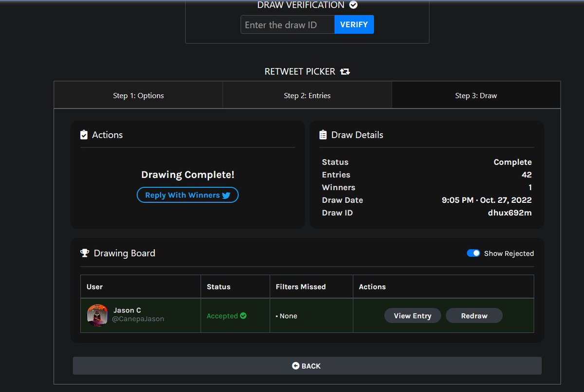
Task: Select the Step 3: Draw tab
Action: pos(476,95)
